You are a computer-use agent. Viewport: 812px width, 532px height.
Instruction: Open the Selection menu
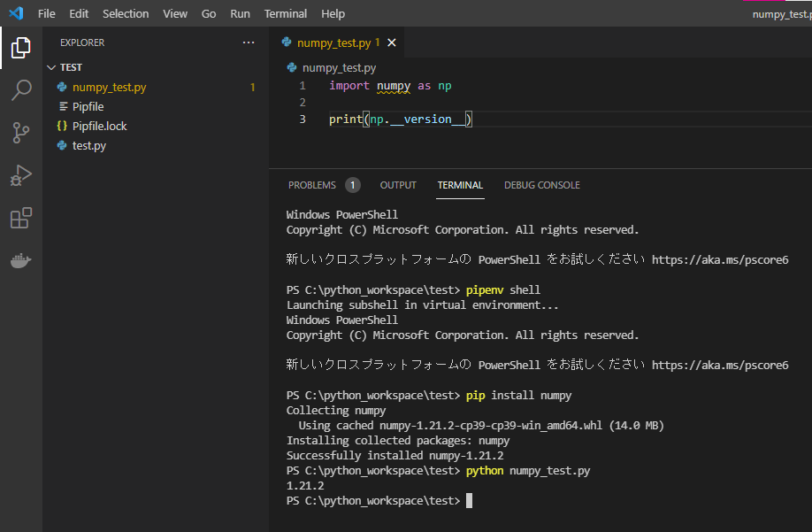[x=126, y=13]
